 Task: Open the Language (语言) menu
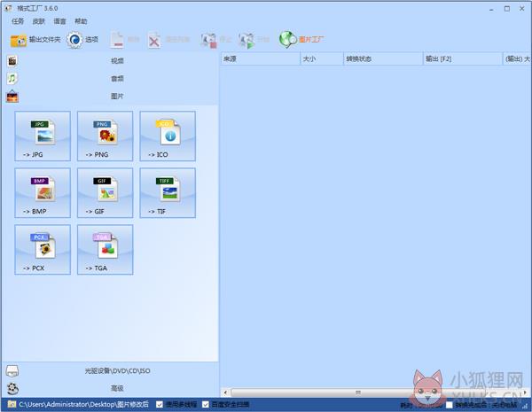59,21
